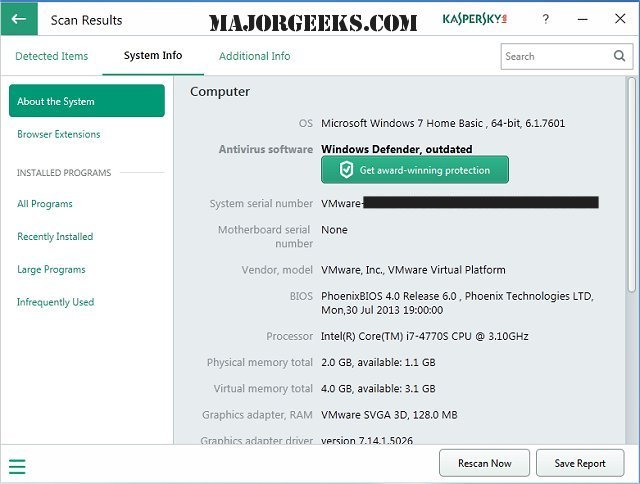Viewport: 640px width, 484px height.
Task: Go back with the green arrow button
Action: coord(19,19)
